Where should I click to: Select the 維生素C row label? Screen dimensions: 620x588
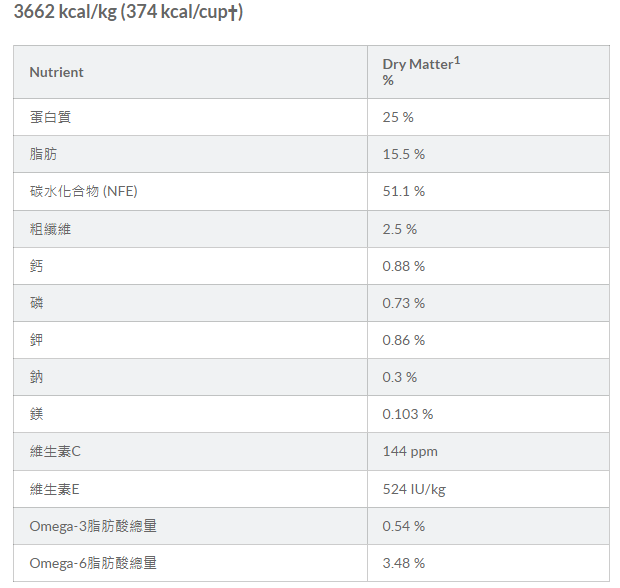55,451
